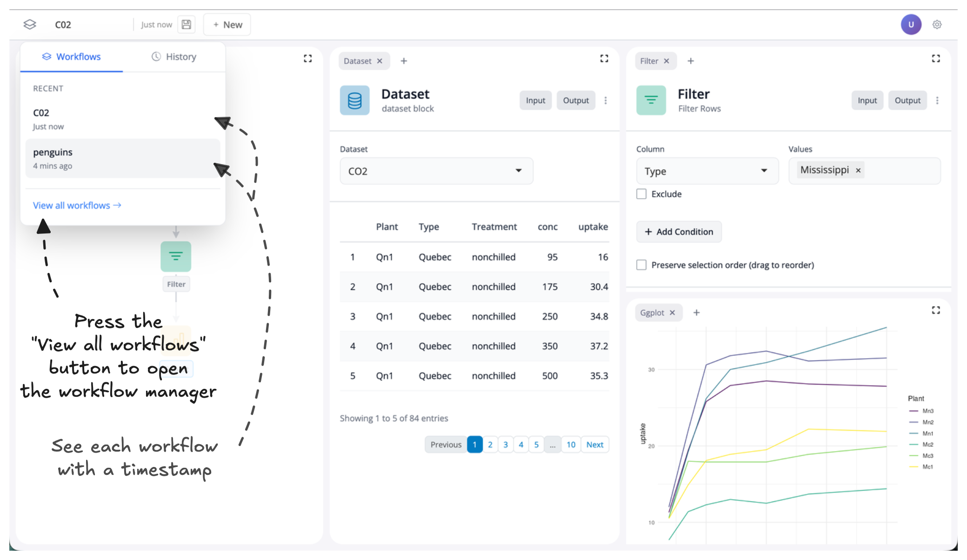The image size is (967, 560).
Task: Expand the Dataset panel to fullscreen
Action: (604, 59)
